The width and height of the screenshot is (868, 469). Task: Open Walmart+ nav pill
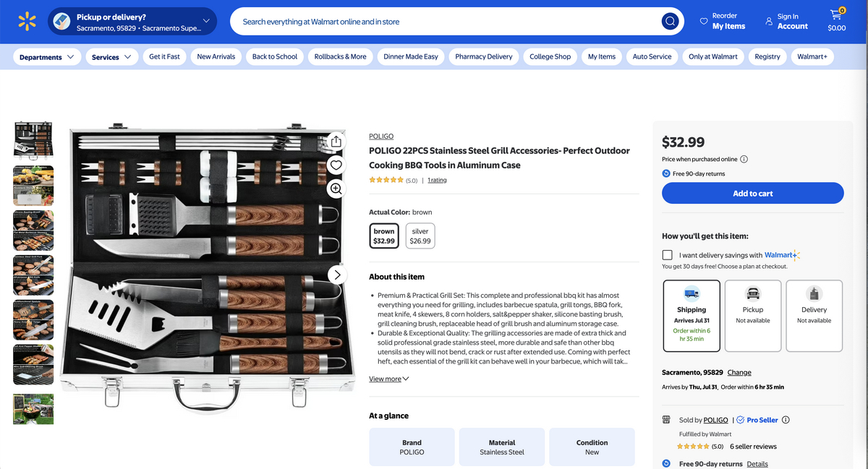[x=812, y=56]
